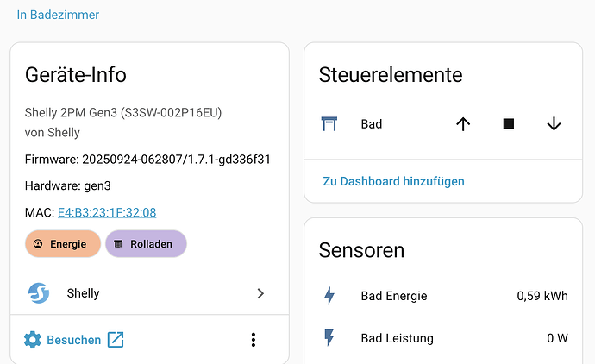The height and width of the screenshot is (364, 595).
Task: Open the three-dot device menu
Action: (x=254, y=340)
